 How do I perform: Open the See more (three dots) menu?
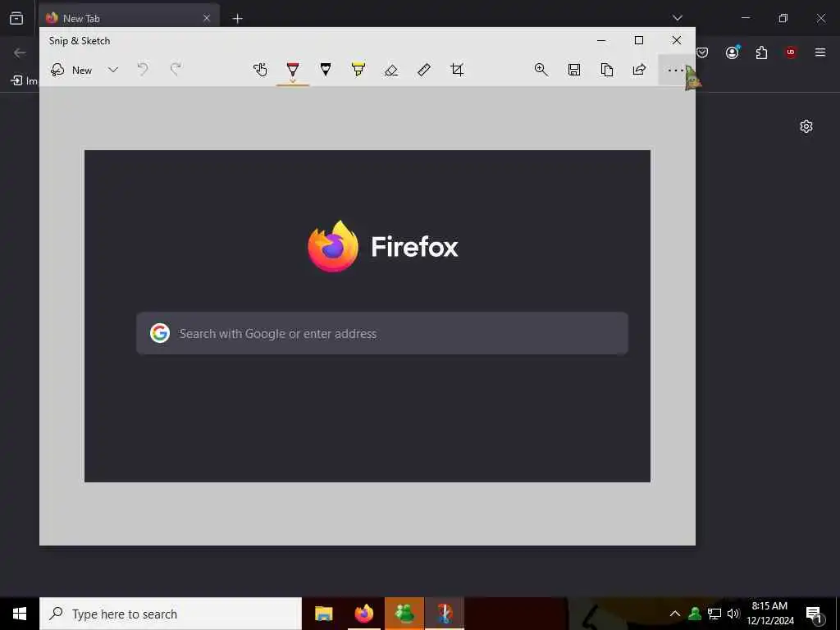tap(676, 71)
